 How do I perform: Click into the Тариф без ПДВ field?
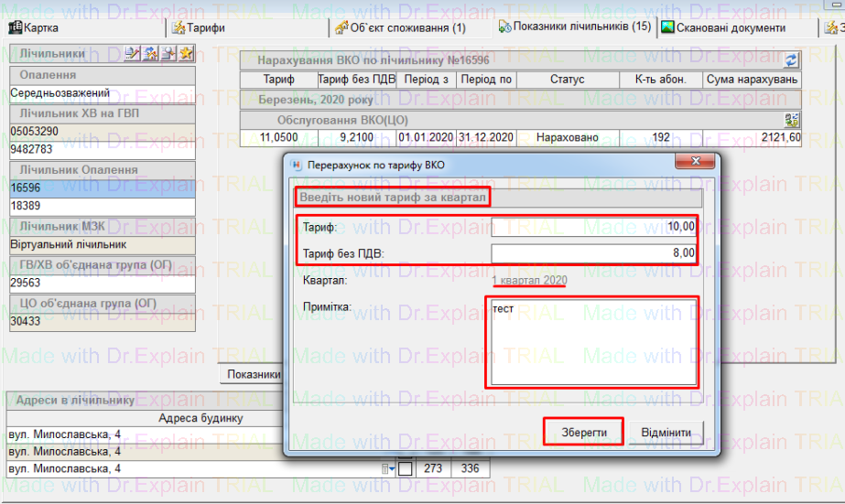[x=594, y=253]
